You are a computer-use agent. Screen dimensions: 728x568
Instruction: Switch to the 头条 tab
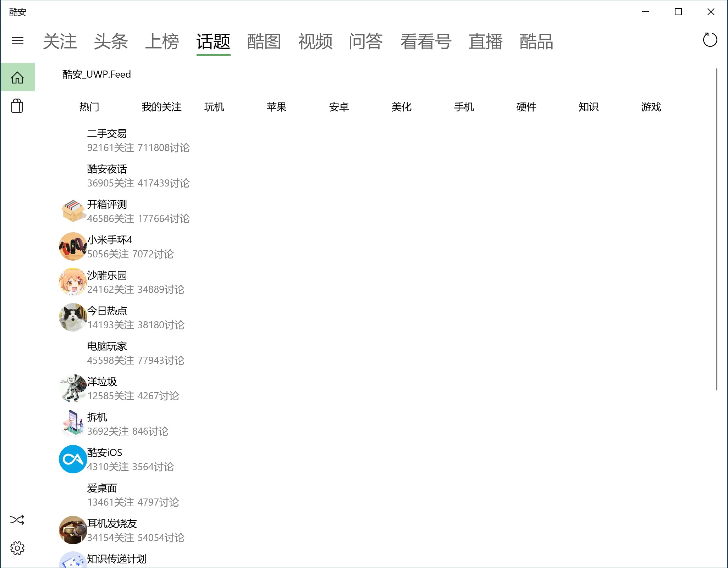tap(111, 41)
